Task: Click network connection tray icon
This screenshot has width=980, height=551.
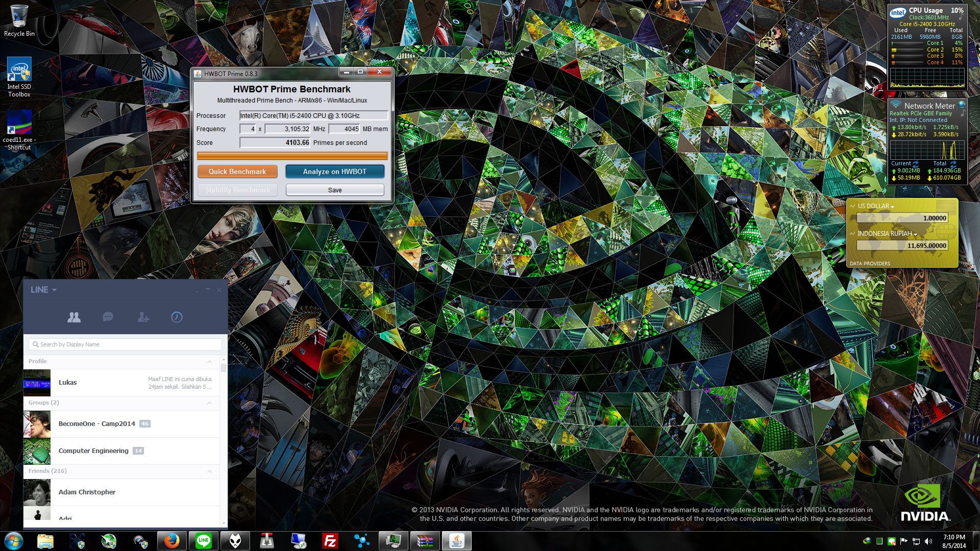Action: [916, 541]
